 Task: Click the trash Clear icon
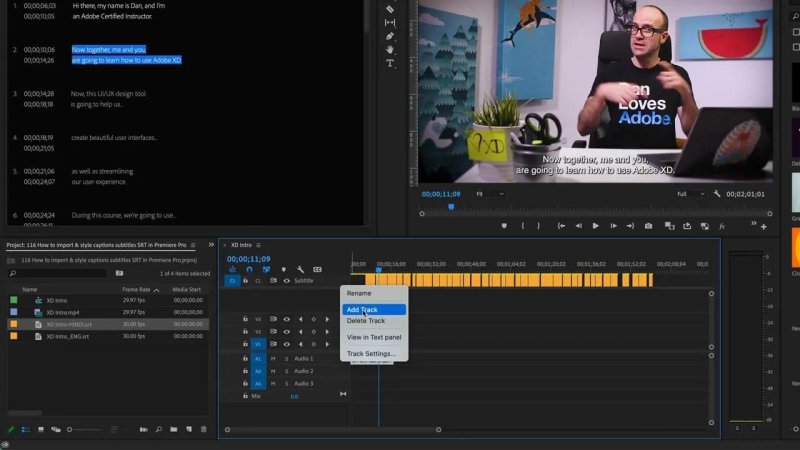point(204,430)
